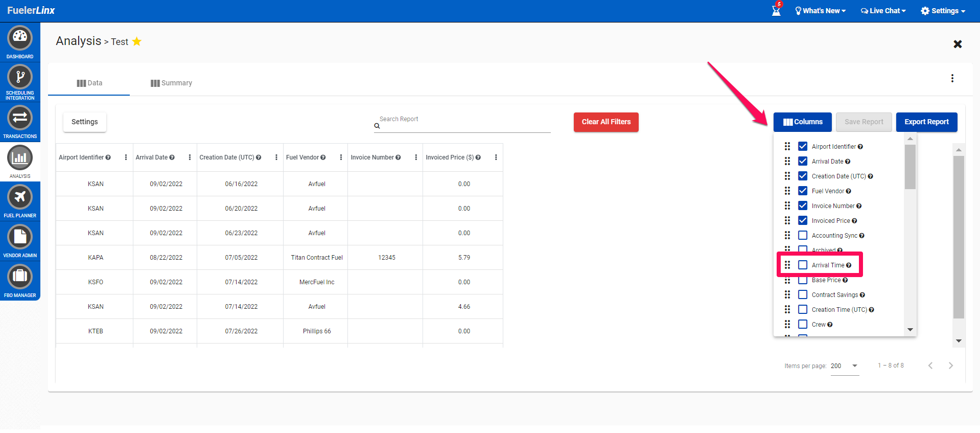Click the column list scrollbar thumb
Viewport: 980px width, 433px height.
(910, 167)
